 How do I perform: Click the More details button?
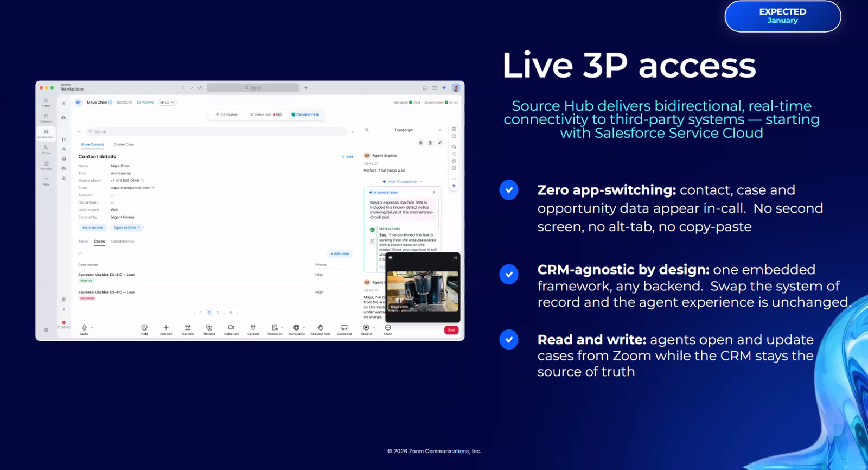(93, 228)
